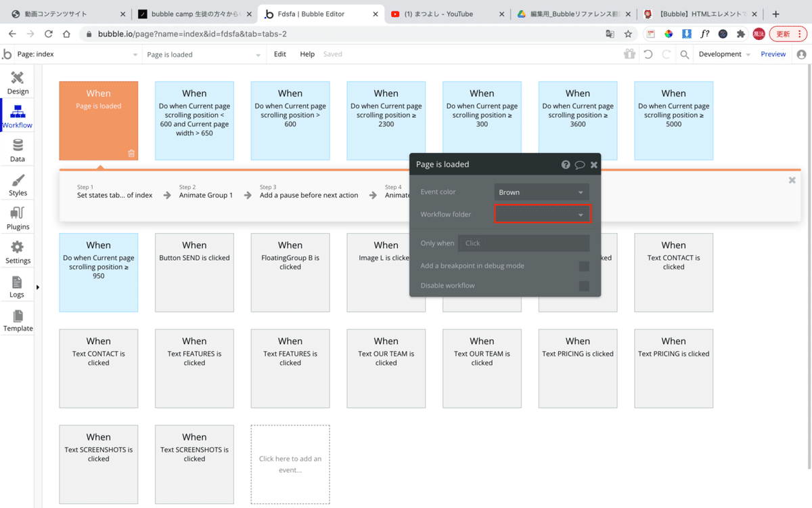Image resolution: width=812 pixels, height=508 pixels.
Task: Open the Design tab in sidebar
Action: tap(18, 83)
